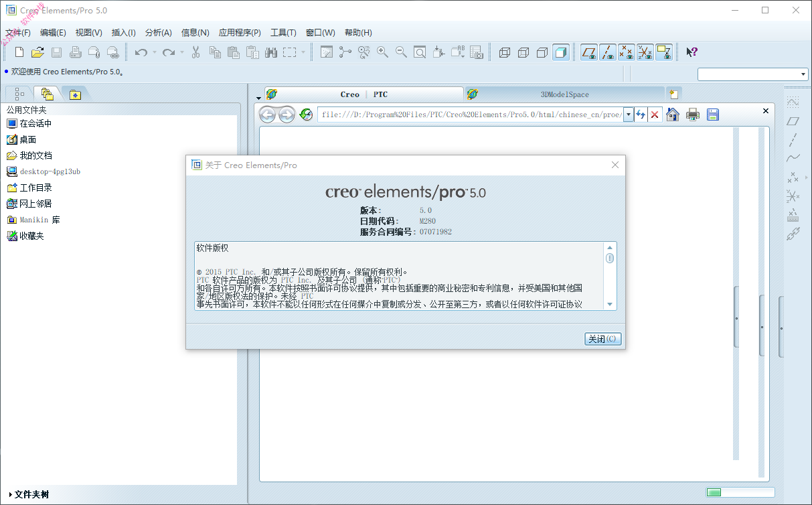Switch to Hidden Line display mode
812x505 pixels.
click(x=523, y=52)
